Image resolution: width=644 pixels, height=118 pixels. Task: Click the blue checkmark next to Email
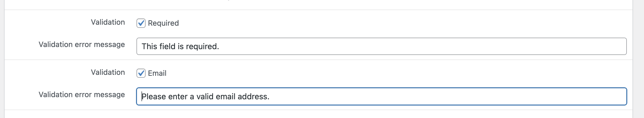pos(141,73)
